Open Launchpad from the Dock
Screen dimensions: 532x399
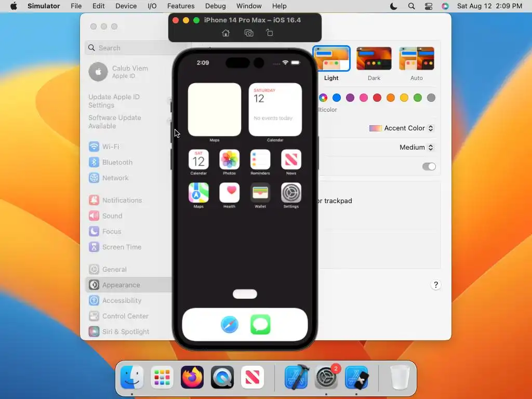coord(162,377)
